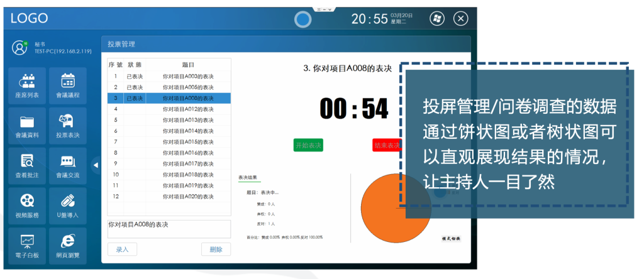644x279 pixels.
Task: Collapse the left sidebar with arrow handle
Action: point(96,165)
